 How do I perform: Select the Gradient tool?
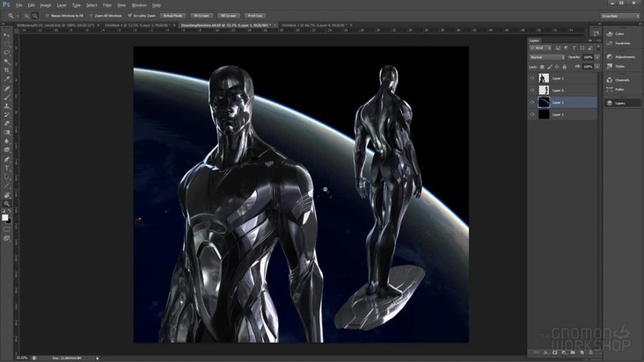point(6,133)
